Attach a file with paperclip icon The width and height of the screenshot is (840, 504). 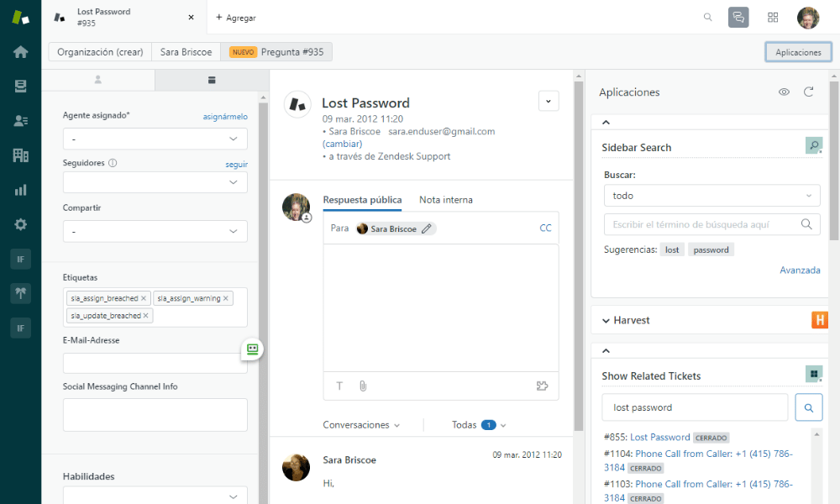363,386
